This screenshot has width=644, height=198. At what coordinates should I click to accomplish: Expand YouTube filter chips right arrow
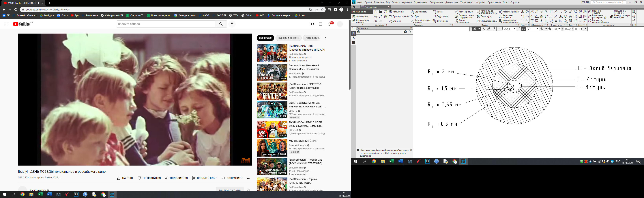tap(325, 38)
